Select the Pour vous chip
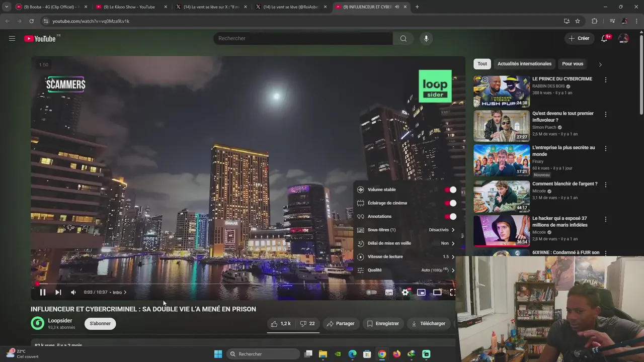The width and height of the screenshot is (644, 362). [x=573, y=64]
